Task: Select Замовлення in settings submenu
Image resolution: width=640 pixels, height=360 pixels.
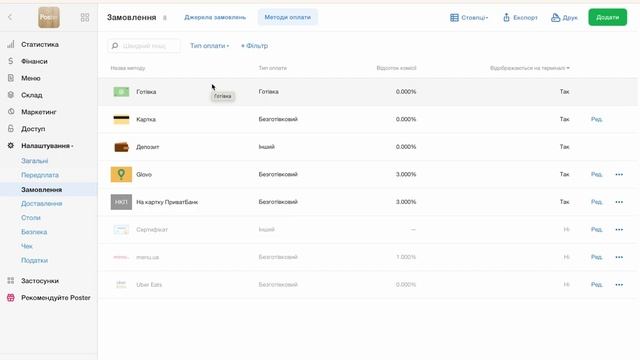Action: click(42, 189)
